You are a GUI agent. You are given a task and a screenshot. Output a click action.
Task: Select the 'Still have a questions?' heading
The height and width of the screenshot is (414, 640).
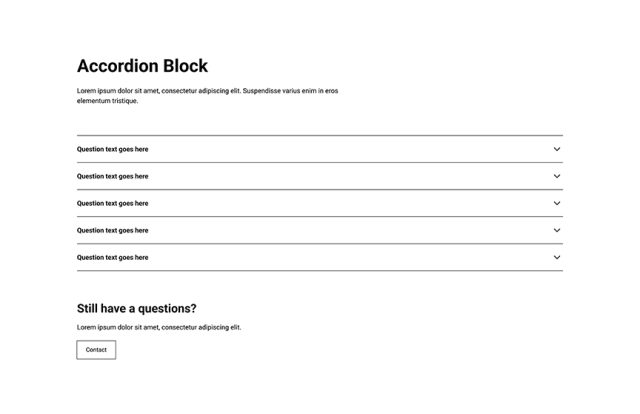tap(137, 309)
